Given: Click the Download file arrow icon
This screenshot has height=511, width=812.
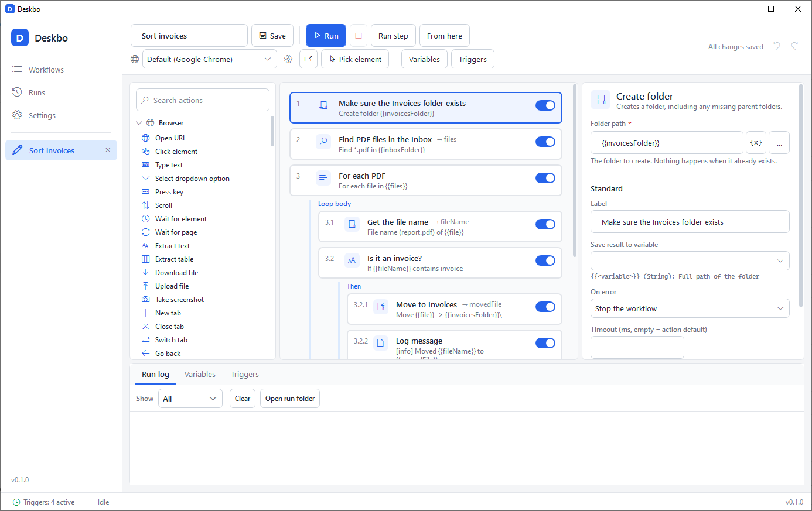Looking at the screenshot, I should coord(146,273).
